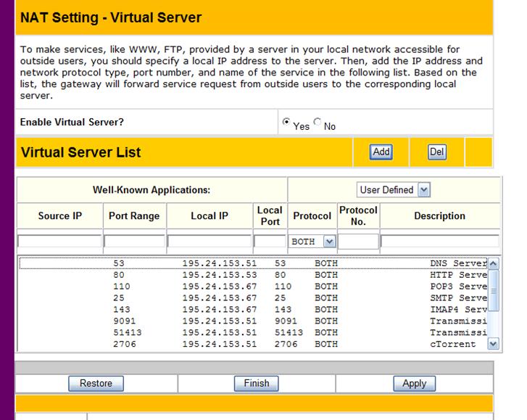Click the Del button
This screenshot has width=527, height=420.
click(437, 152)
